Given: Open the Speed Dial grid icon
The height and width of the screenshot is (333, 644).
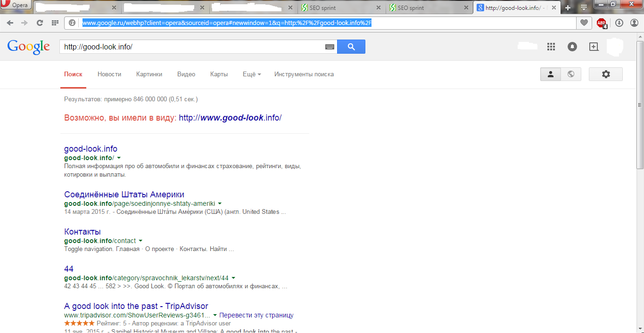Looking at the screenshot, I should click(x=55, y=23).
